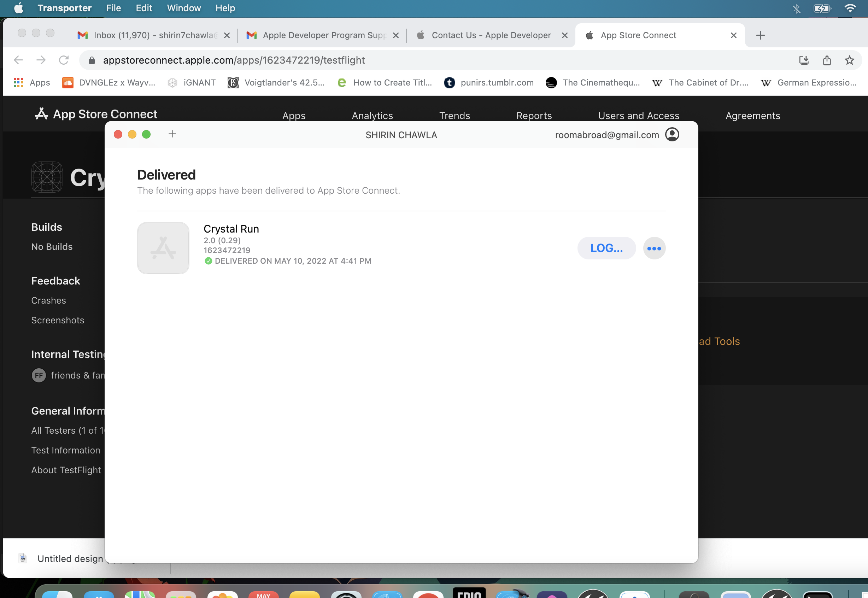Switch to the Gmail Inbox tab
The image size is (868, 598).
[x=154, y=35]
